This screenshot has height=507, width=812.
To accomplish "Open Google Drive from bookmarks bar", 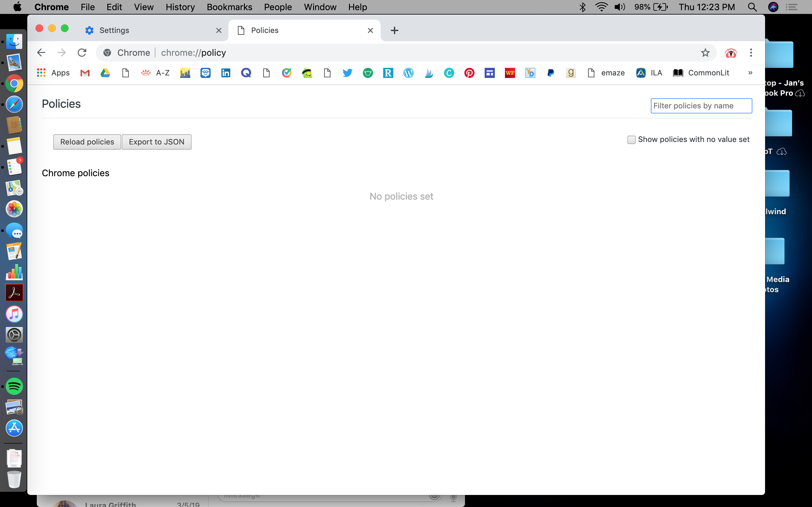I will [x=105, y=73].
